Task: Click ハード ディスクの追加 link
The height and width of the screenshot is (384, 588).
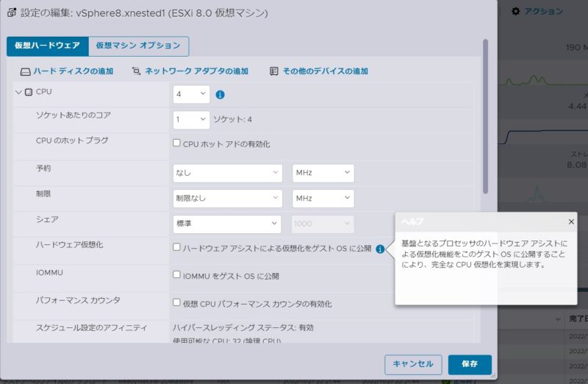Action: pos(73,71)
